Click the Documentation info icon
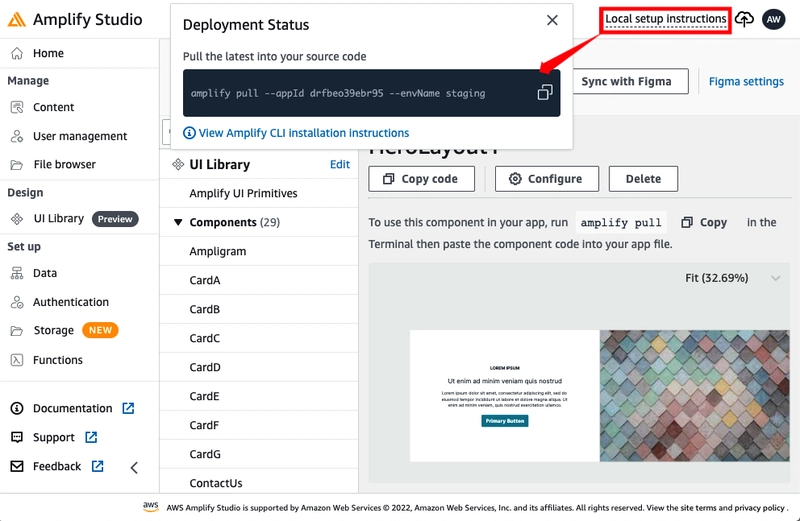The image size is (800, 521). click(x=17, y=408)
